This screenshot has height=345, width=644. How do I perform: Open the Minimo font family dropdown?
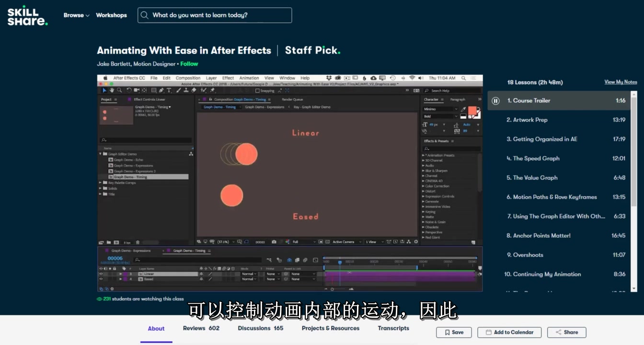coord(440,109)
